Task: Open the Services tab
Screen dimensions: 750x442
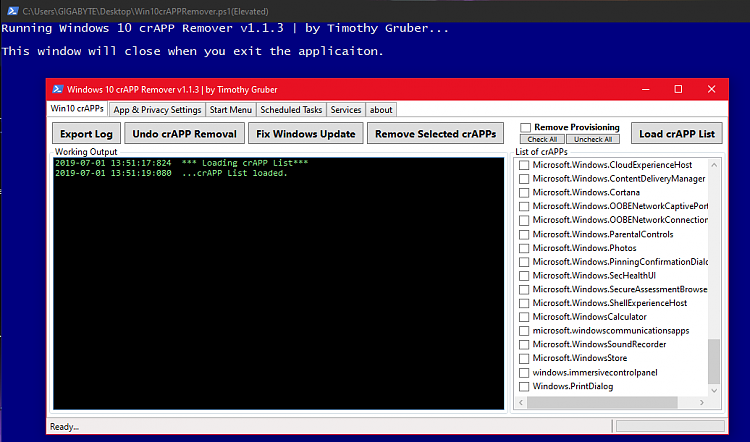Action: click(x=346, y=110)
